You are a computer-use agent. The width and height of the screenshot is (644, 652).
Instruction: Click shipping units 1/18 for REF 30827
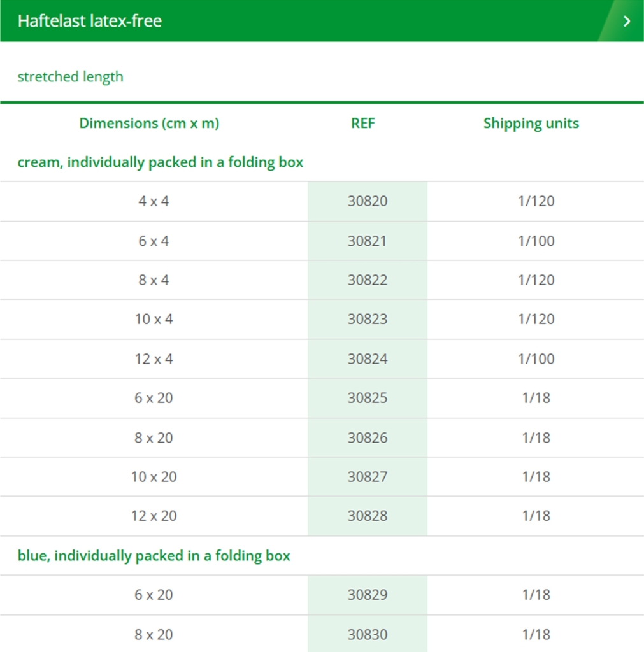coord(536,477)
